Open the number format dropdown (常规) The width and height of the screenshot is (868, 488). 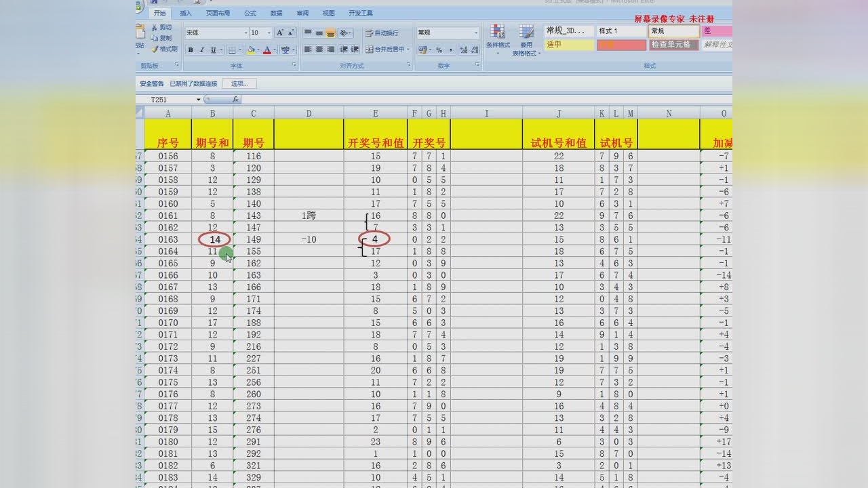click(x=476, y=33)
